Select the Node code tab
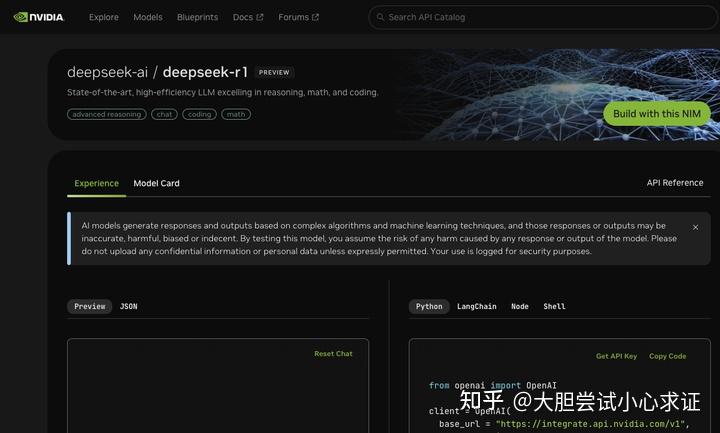Image resolution: width=720 pixels, height=433 pixels. click(520, 306)
